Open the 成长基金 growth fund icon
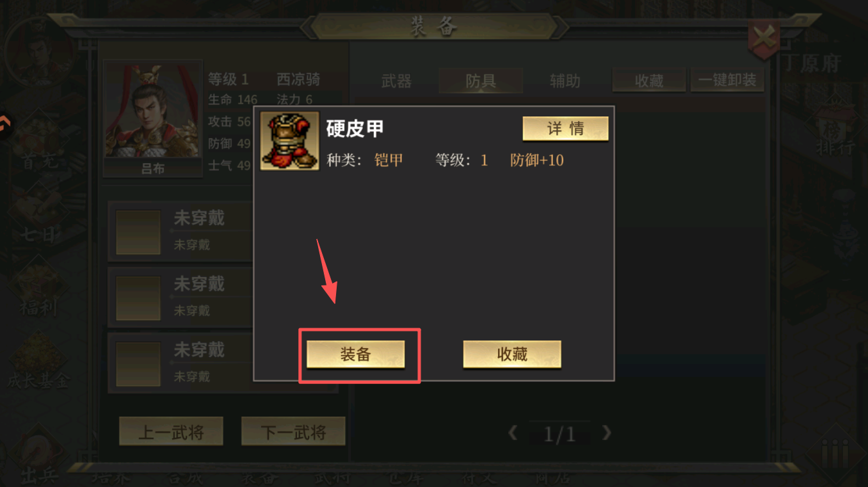This screenshot has width=868, height=487. pos(38,362)
